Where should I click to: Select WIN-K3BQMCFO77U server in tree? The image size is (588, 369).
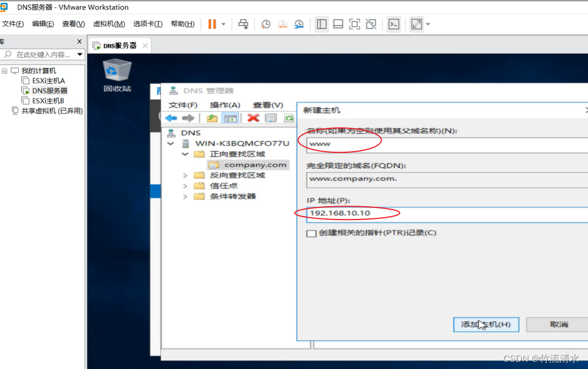(x=242, y=143)
